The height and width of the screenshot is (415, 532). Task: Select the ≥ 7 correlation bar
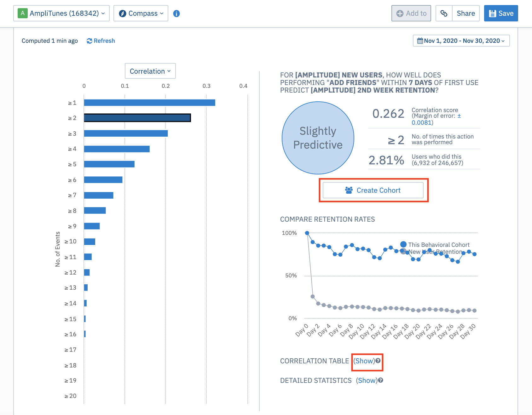tap(99, 195)
